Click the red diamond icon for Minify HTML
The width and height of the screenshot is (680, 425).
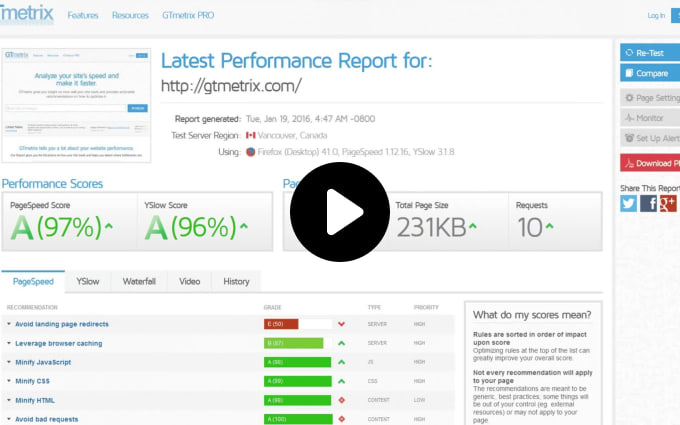tap(342, 400)
